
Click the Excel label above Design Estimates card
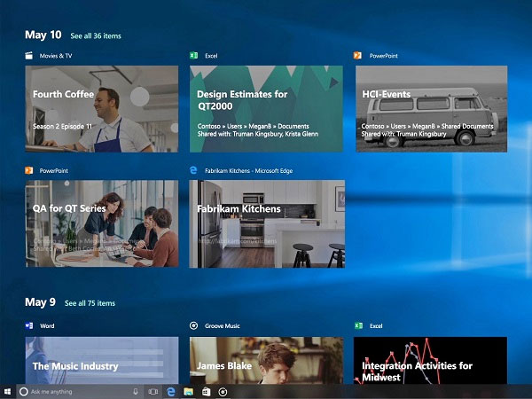tap(211, 56)
